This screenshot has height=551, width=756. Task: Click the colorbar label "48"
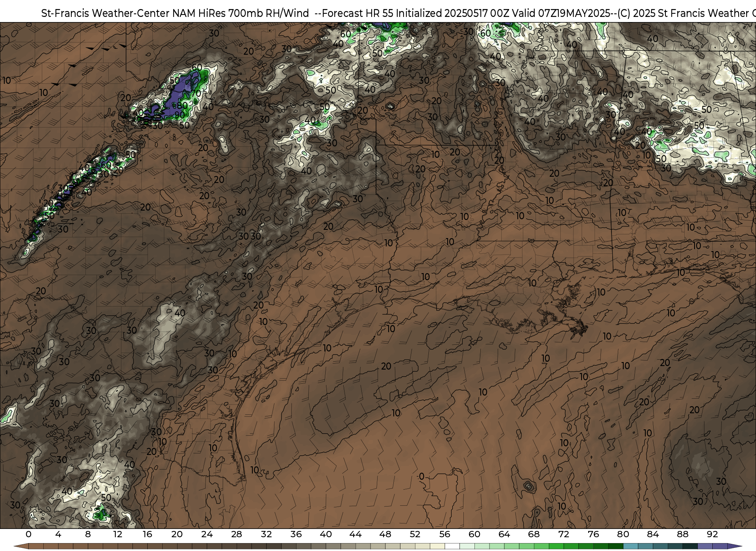[x=385, y=534]
